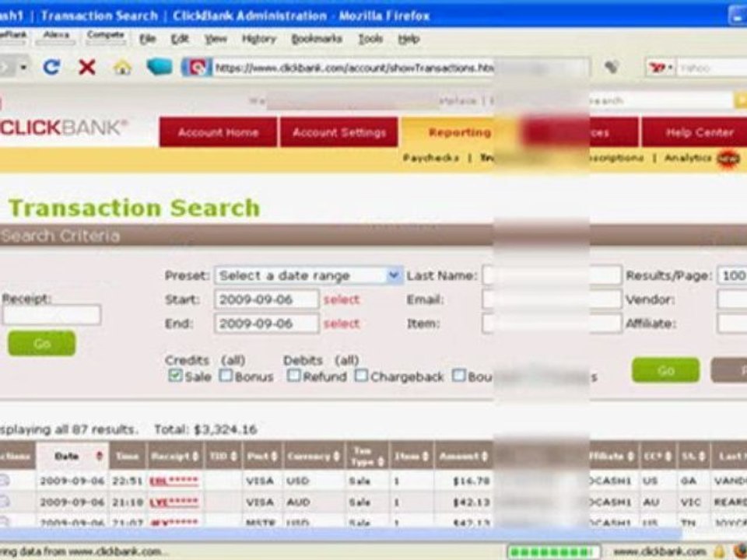The image size is (747, 560).
Task: Go to the browser Home icon
Action: (122, 68)
